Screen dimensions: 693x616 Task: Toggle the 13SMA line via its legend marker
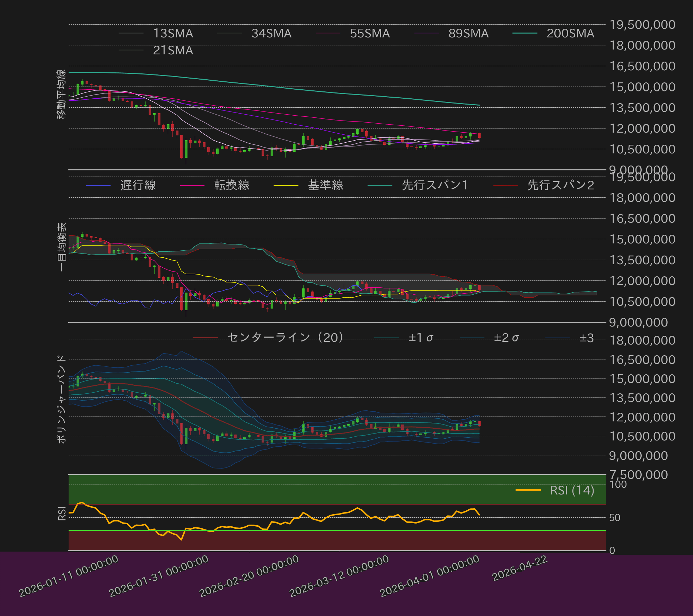click(131, 33)
